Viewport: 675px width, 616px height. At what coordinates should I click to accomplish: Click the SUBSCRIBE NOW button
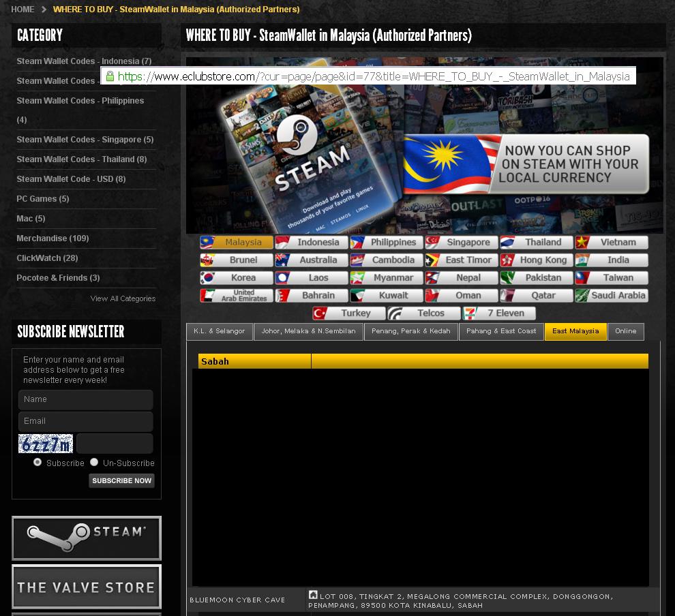(122, 480)
